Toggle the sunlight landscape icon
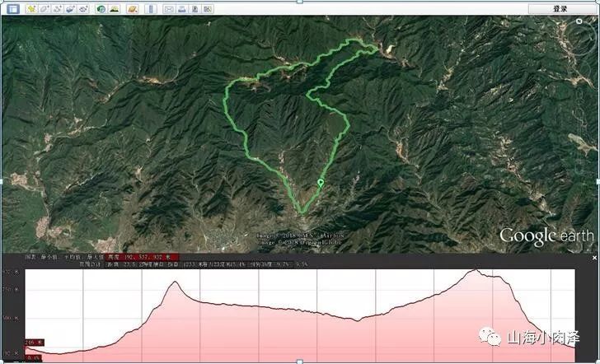 tap(114, 9)
